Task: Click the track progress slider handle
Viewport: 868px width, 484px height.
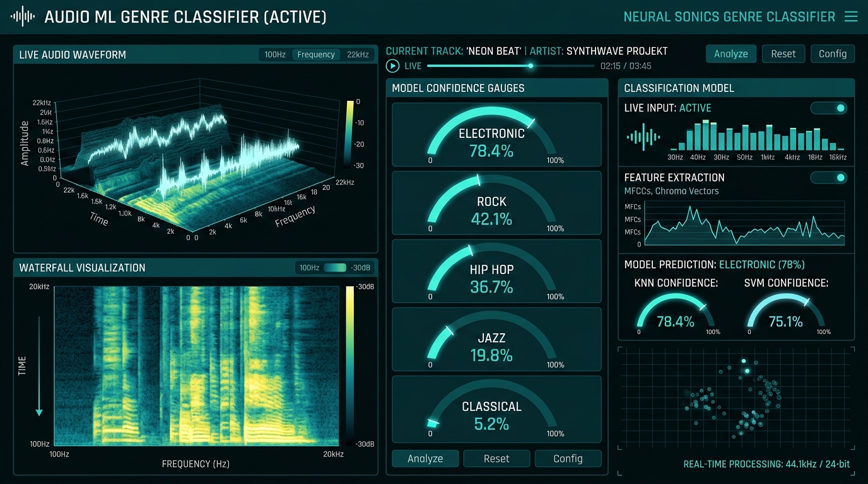Action: 531,66
